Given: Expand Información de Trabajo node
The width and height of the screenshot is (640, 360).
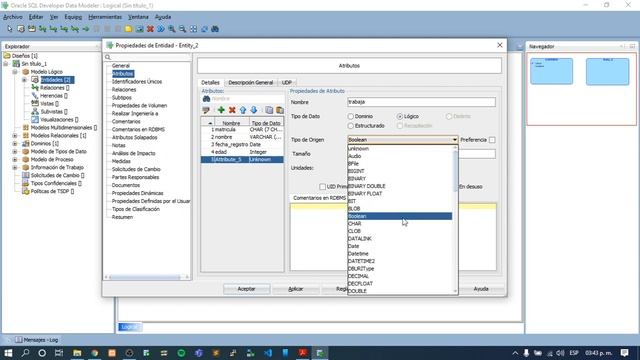Looking at the screenshot, I should 15,167.
